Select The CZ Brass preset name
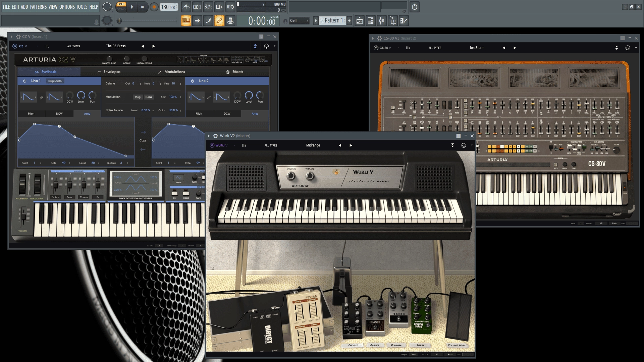644x362 pixels. pyautogui.click(x=116, y=46)
